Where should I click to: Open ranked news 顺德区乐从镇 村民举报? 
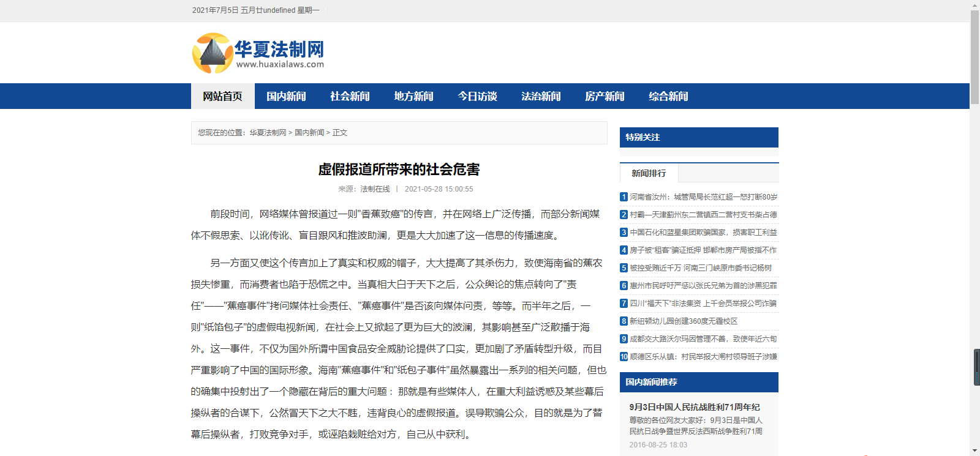click(703, 357)
